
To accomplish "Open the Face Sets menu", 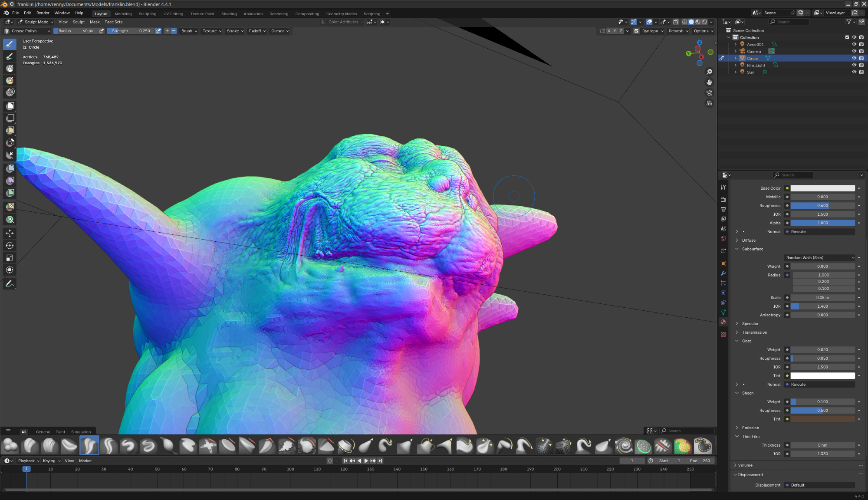I will click(113, 22).
